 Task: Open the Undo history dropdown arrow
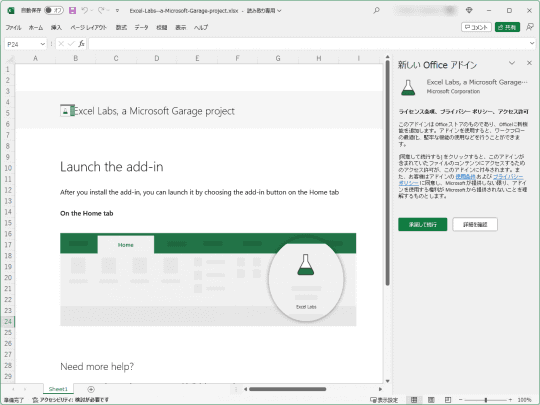tap(92, 11)
